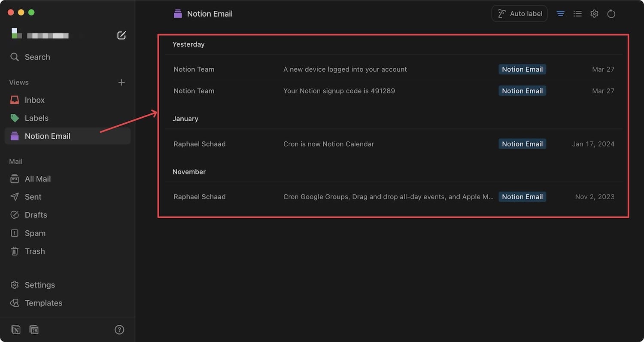The width and height of the screenshot is (644, 342).
Task: Switch layout with the list view icon
Action: (577, 14)
